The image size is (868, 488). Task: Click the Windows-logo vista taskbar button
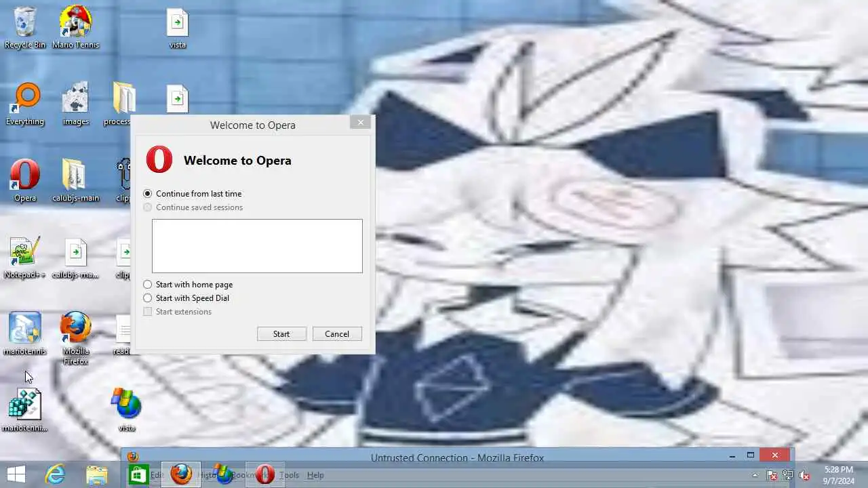[x=222, y=474]
